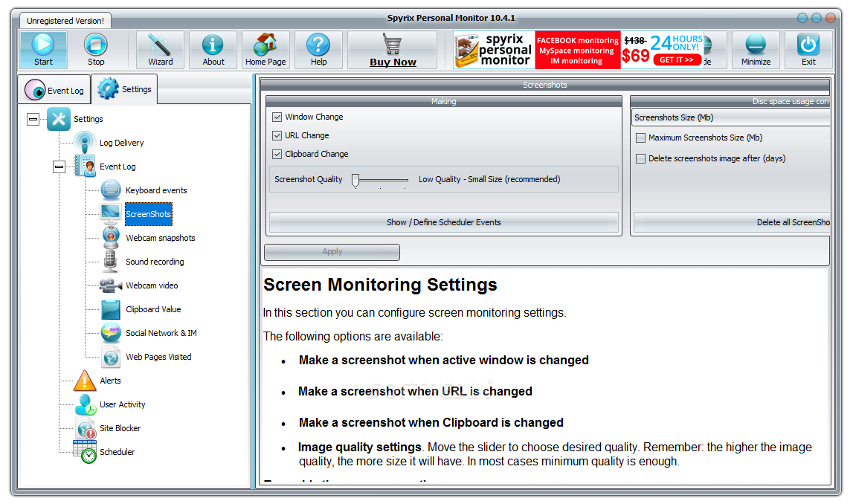Enable Delete screenshots image after (days)
This screenshot has width=853, height=504.
(x=640, y=159)
